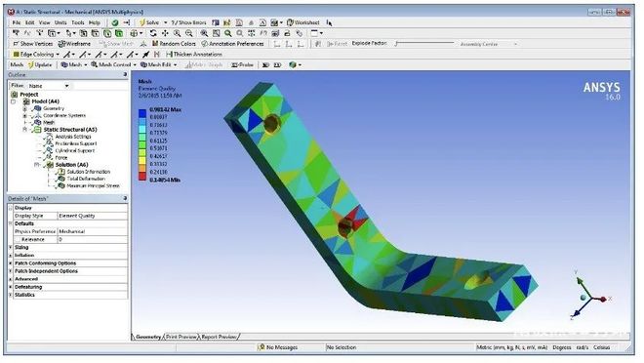
Task: Open the File menu
Action: [x=17, y=22]
